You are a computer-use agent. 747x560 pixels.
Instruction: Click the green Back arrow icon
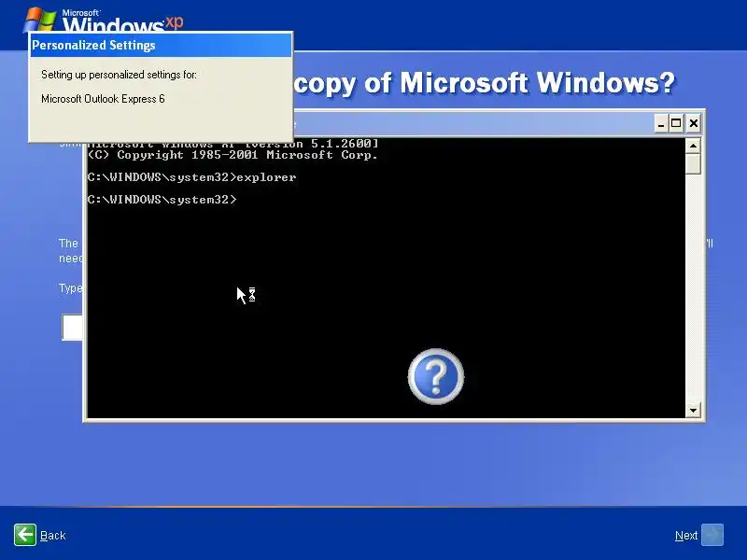point(25,535)
